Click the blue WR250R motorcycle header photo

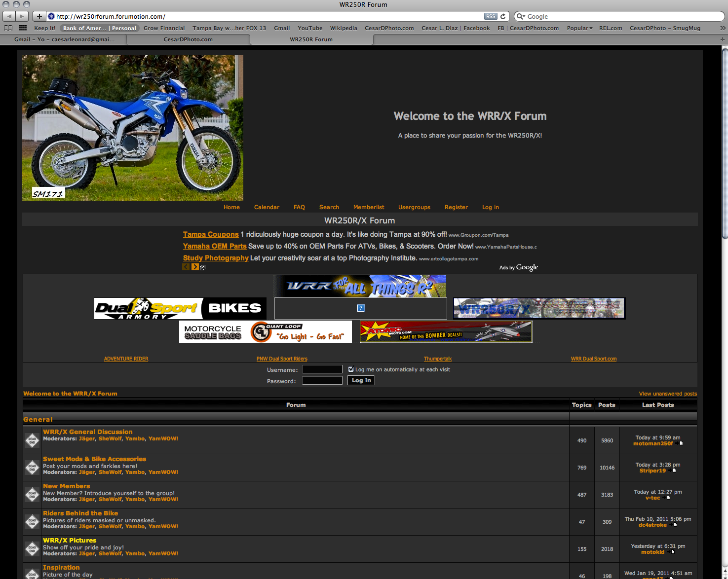pyautogui.click(x=133, y=128)
